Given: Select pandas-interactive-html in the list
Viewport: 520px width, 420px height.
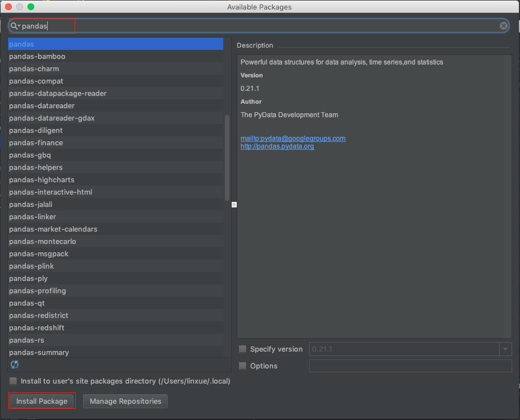Looking at the screenshot, I should (116, 192).
